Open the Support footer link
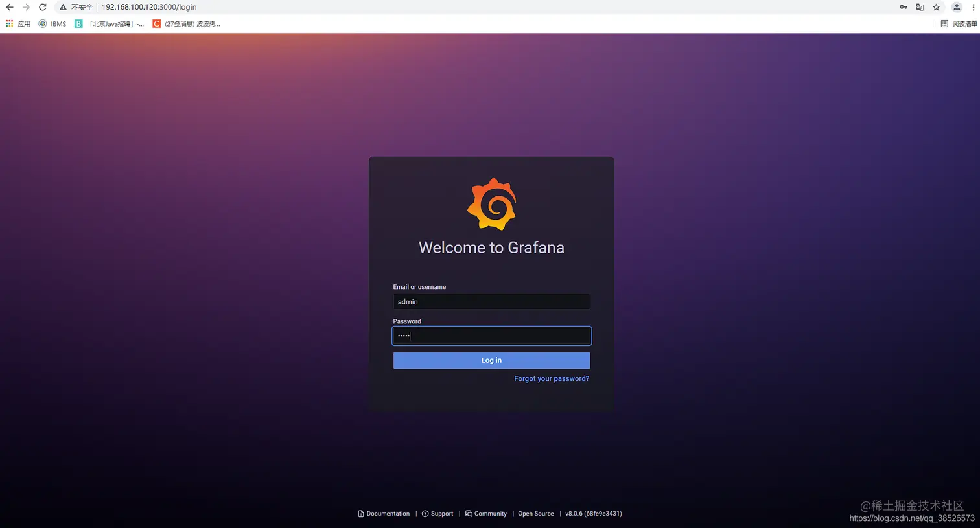Screen dimensions: 980x528 437,514
